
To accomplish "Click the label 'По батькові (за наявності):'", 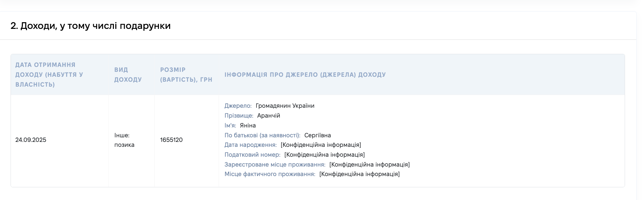I will (263, 135).
